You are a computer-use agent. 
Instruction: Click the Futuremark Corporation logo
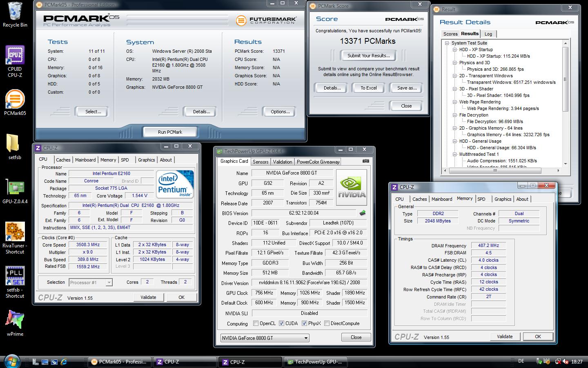(x=265, y=20)
